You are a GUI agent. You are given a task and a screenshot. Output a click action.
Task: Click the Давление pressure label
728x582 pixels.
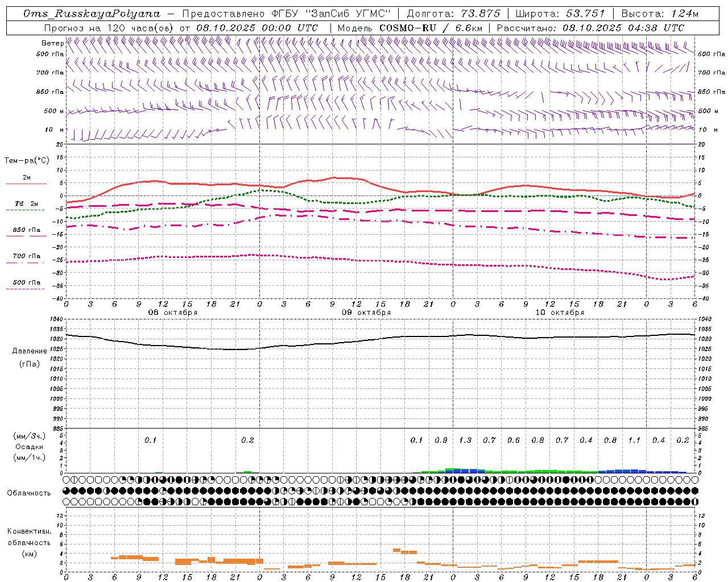(30, 351)
